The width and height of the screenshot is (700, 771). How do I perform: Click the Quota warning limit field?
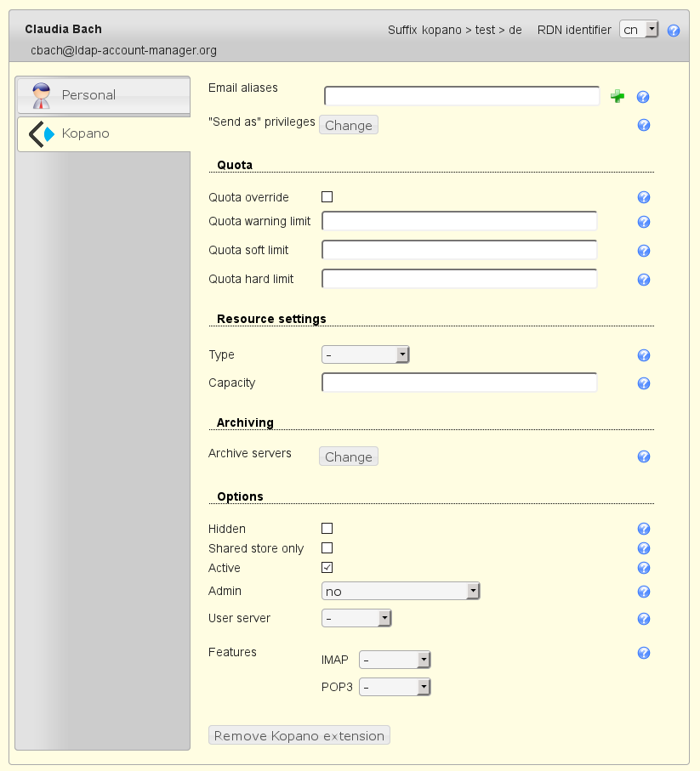point(459,222)
